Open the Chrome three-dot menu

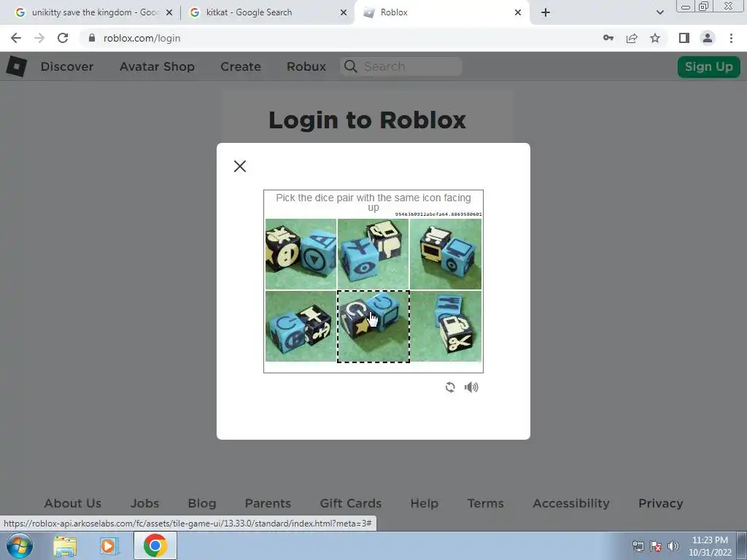click(731, 38)
